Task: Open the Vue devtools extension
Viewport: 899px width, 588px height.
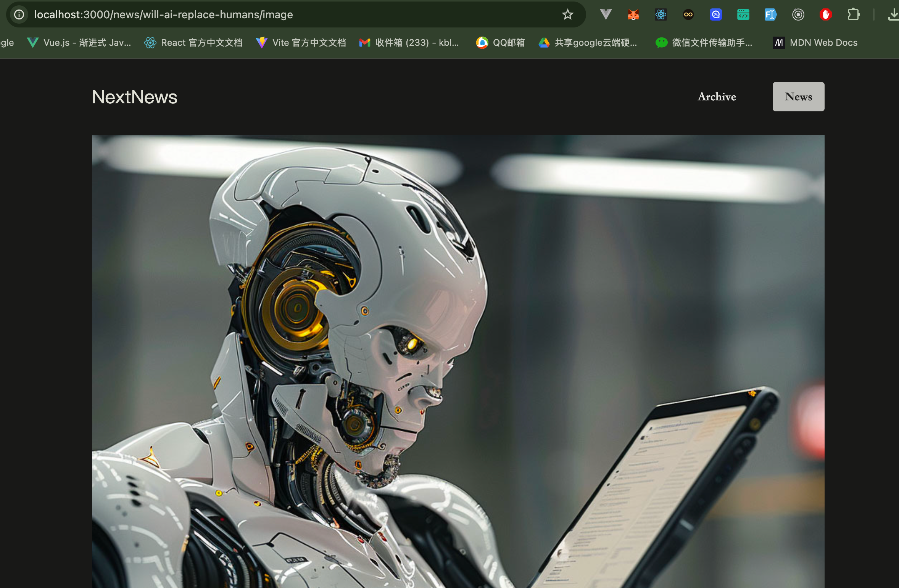Action: (606, 14)
